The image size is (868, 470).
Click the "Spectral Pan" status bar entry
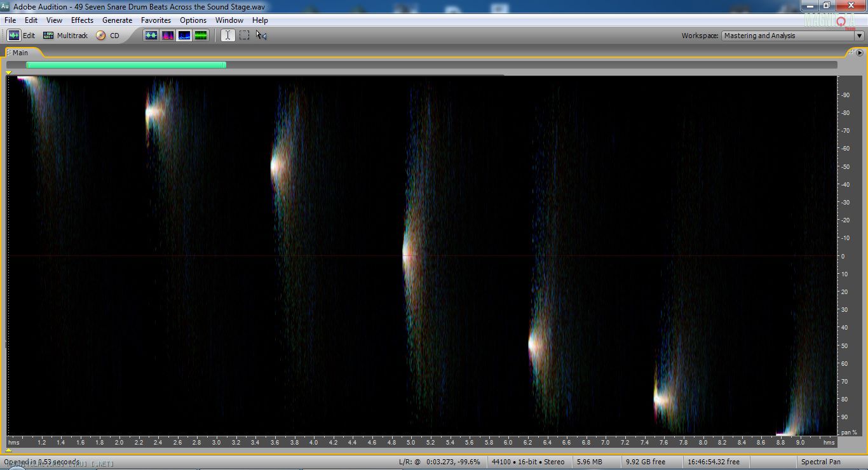[820, 462]
